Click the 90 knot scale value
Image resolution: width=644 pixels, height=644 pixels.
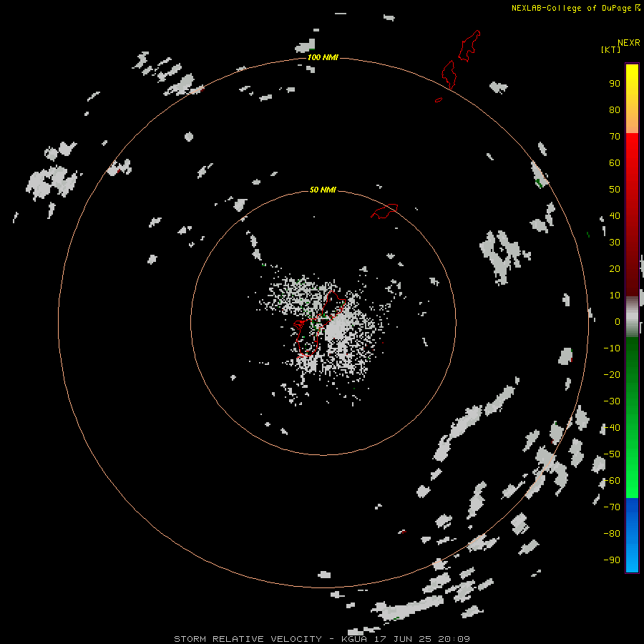coord(615,84)
